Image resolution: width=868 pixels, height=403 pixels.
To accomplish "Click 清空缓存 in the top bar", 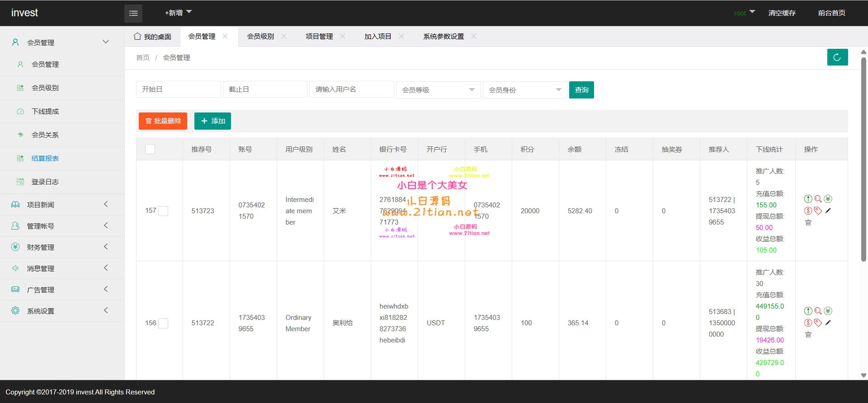I will [782, 13].
